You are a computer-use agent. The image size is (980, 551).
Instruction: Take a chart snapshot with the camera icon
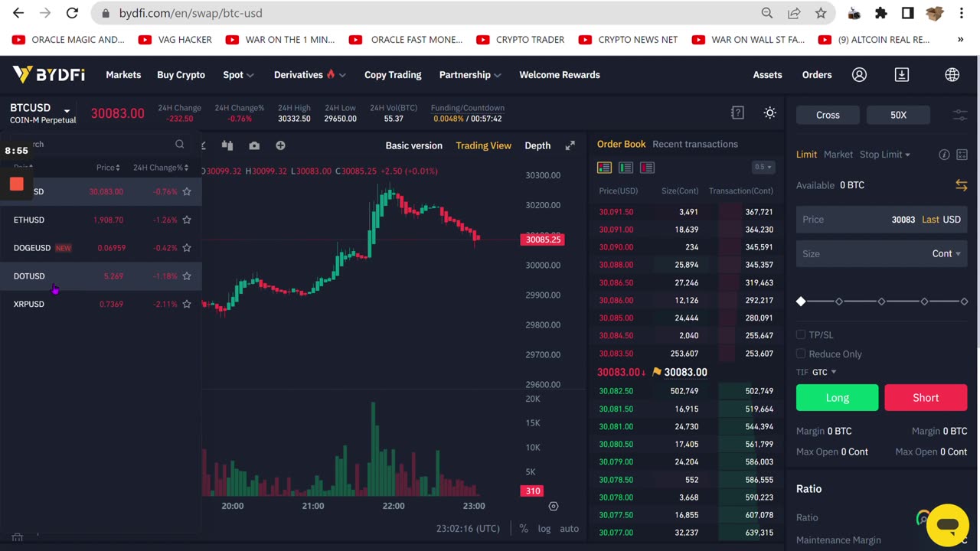[x=254, y=145]
